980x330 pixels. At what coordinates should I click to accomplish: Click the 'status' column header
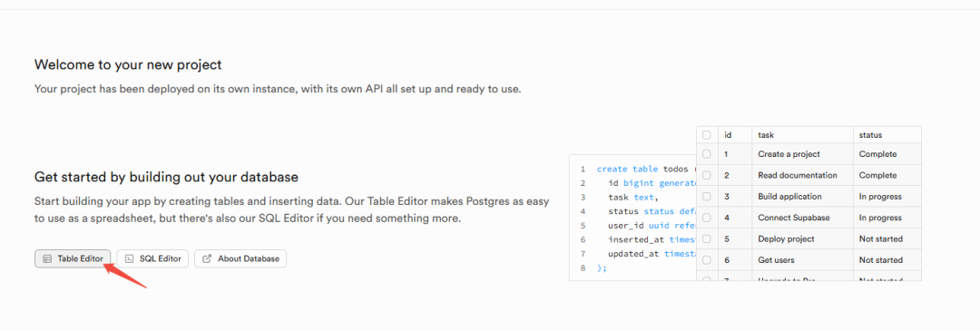tap(887, 135)
